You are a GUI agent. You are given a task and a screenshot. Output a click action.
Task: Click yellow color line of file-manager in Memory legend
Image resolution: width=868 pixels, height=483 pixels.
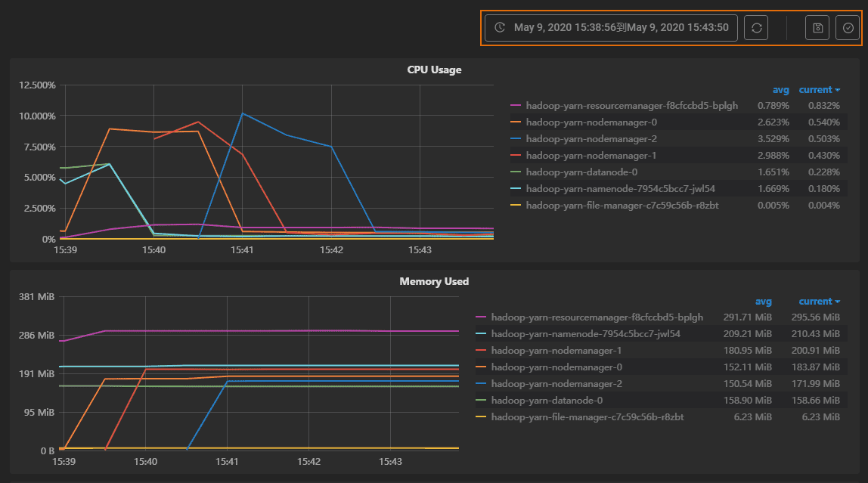[x=481, y=417]
